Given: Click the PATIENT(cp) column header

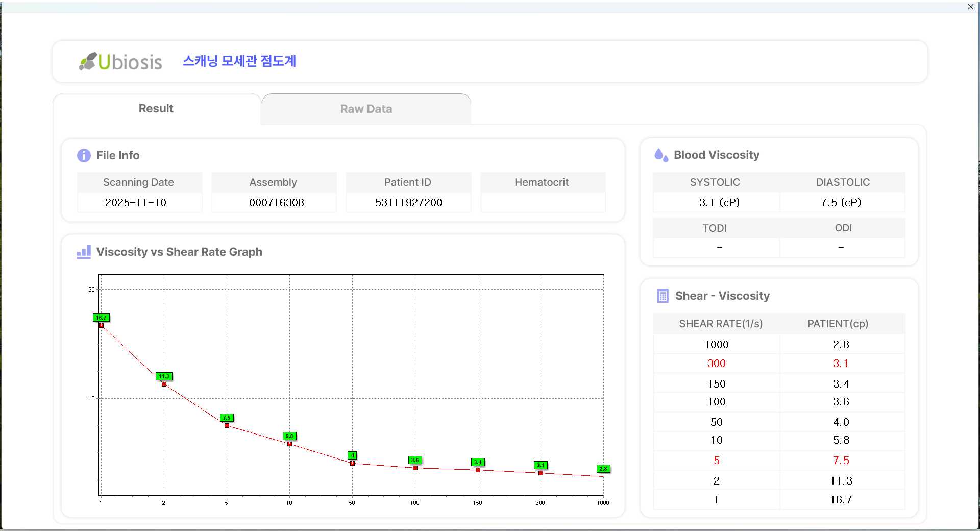Looking at the screenshot, I should (x=838, y=324).
